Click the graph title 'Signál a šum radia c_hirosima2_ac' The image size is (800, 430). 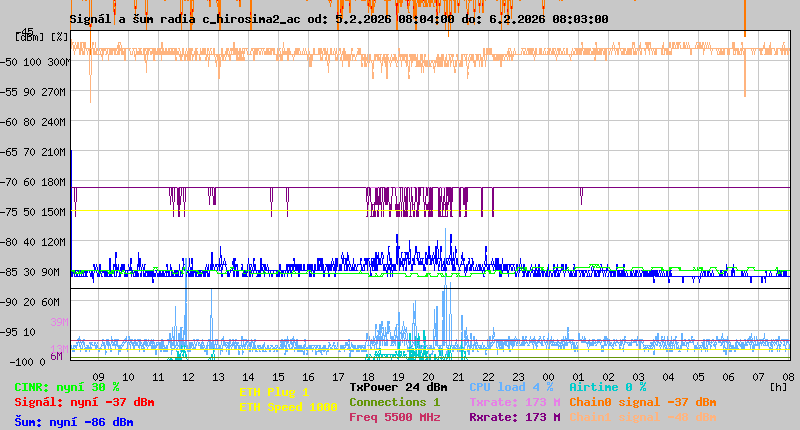point(186,19)
